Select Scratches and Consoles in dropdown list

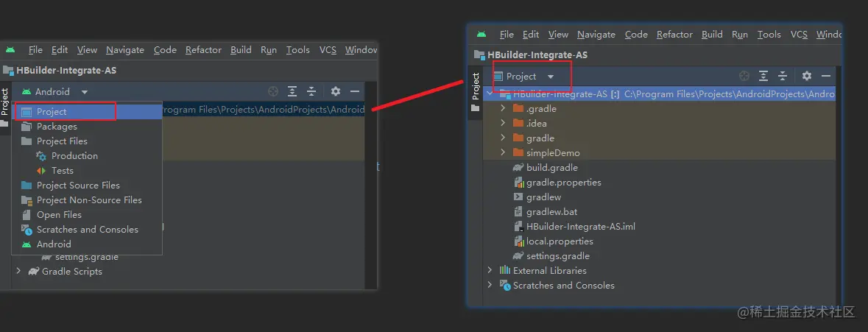point(87,229)
